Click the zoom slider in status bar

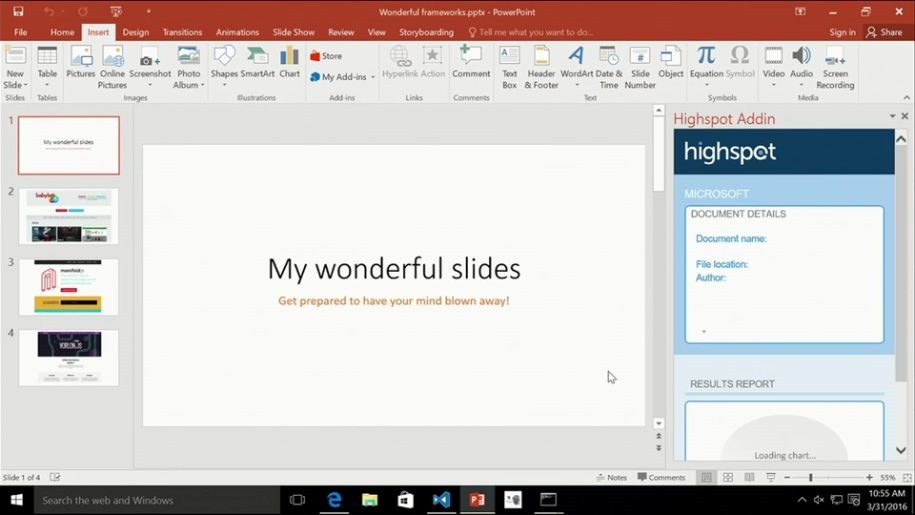pos(811,478)
